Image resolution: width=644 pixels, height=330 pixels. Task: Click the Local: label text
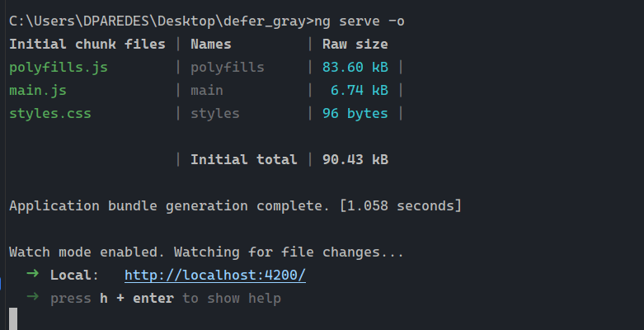(x=74, y=275)
